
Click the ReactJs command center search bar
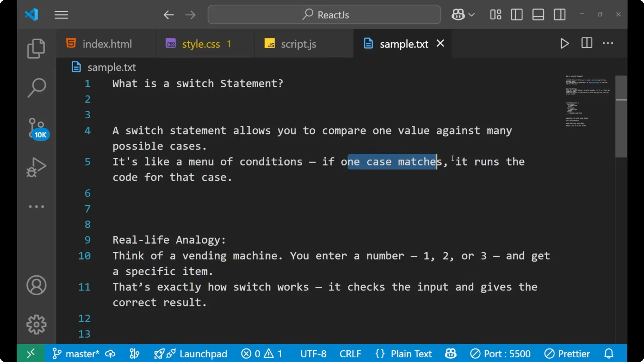click(x=324, y=14)
